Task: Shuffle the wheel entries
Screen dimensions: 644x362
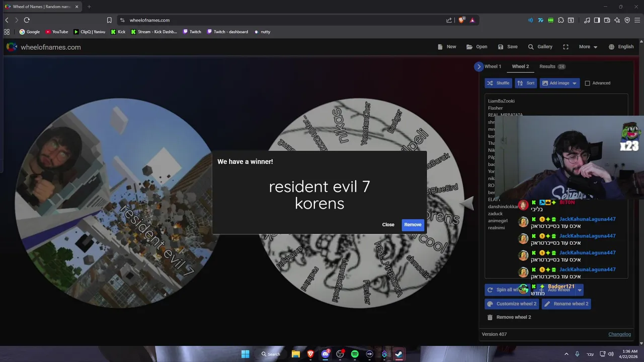Action: click(499, 83)
